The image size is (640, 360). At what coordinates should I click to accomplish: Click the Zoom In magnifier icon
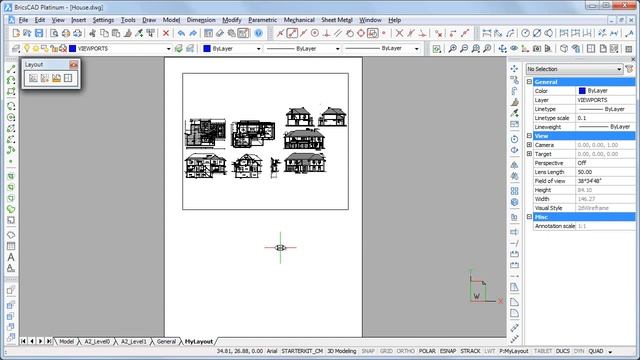pyautogui.click(x=453, y=49)
